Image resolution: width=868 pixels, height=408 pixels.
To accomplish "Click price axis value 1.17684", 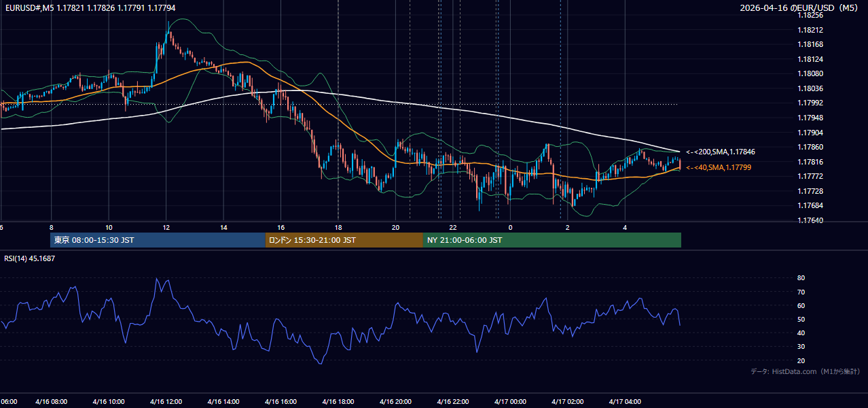I will coord(810,205).
